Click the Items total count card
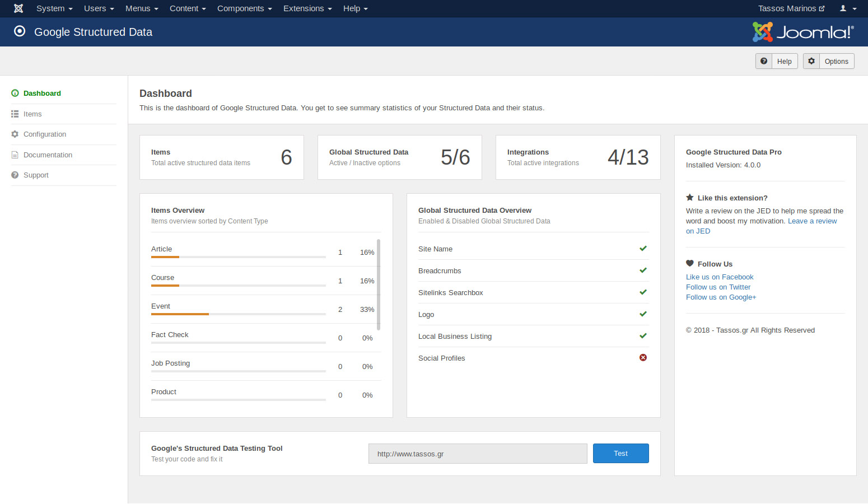This screenshot has width=868, height=504. (x=222, y=157)
